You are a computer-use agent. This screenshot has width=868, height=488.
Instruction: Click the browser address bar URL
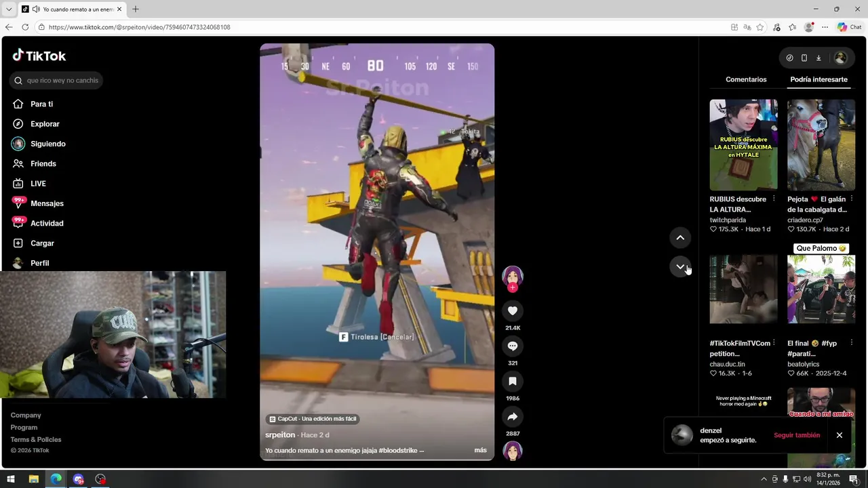point(139,27)
